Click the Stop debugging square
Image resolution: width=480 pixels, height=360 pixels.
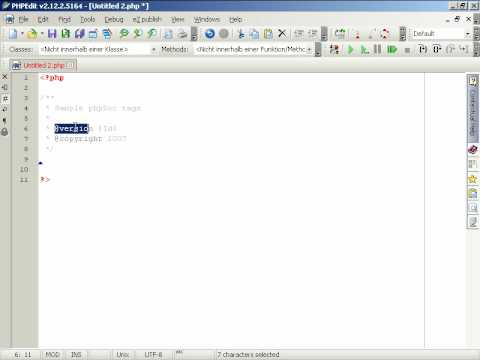pyautogui.click(x=407, y=50)
